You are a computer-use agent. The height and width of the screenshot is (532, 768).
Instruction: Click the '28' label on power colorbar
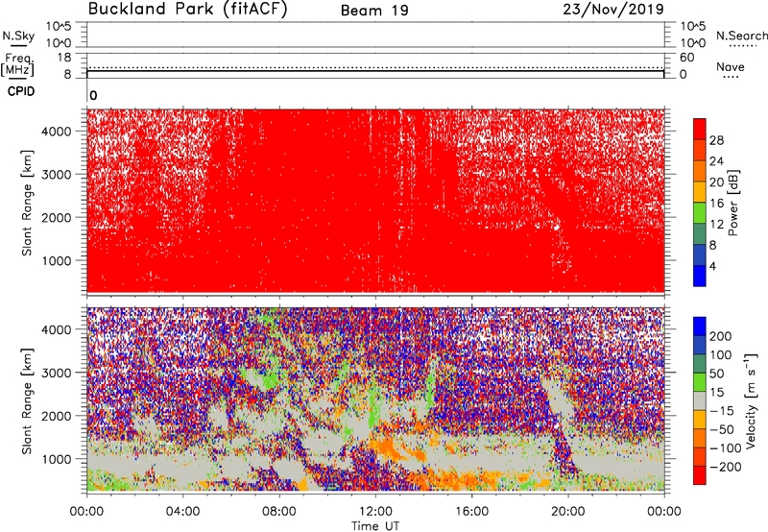716,140
